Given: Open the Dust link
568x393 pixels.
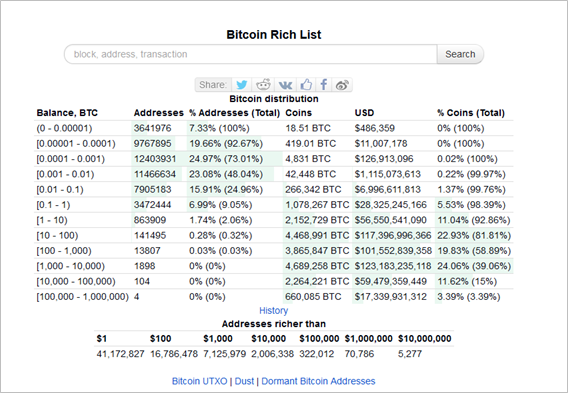Looking at the screenshot, I should point(244,381).
